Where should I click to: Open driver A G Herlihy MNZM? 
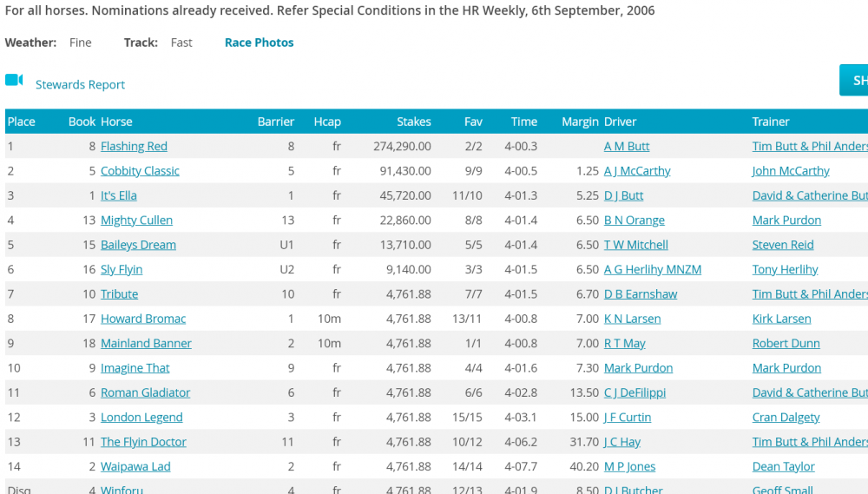click(x=652, y=269)
